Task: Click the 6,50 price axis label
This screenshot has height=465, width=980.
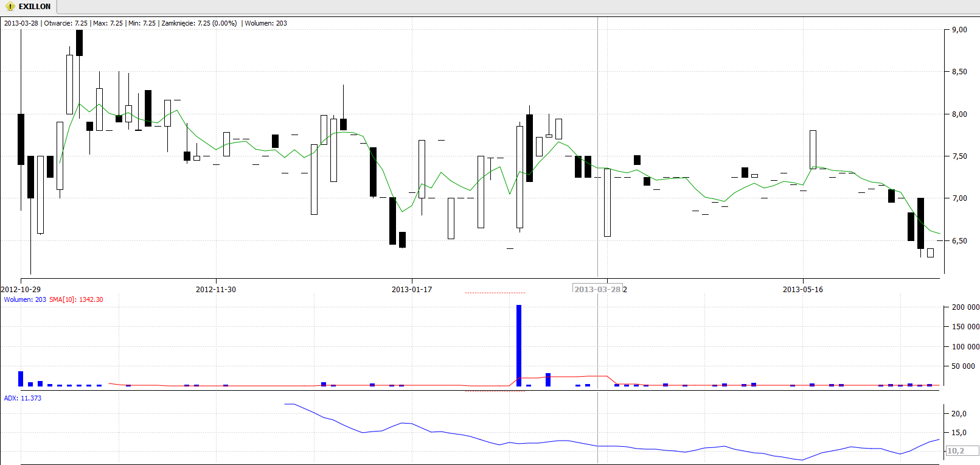Action: [x=959, y=241]
